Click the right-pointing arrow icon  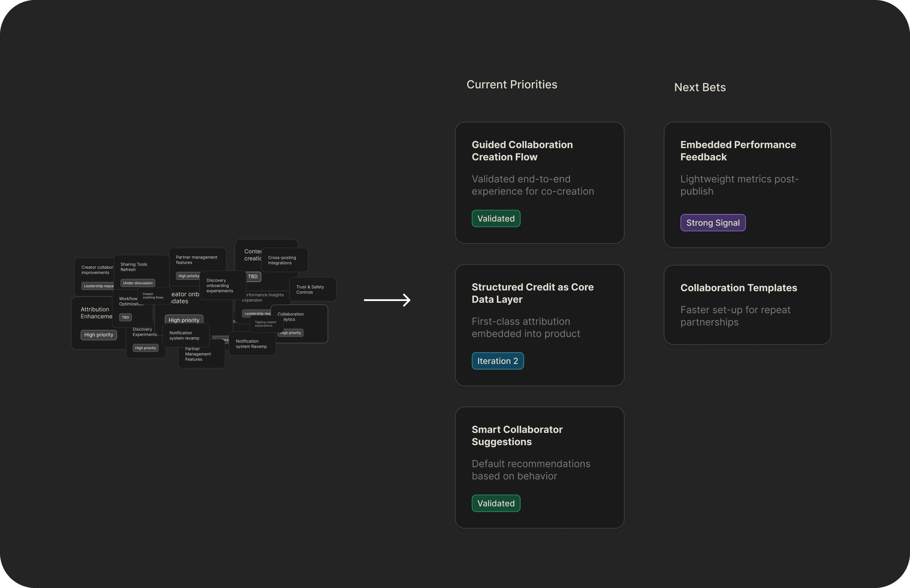coord(387,300)
